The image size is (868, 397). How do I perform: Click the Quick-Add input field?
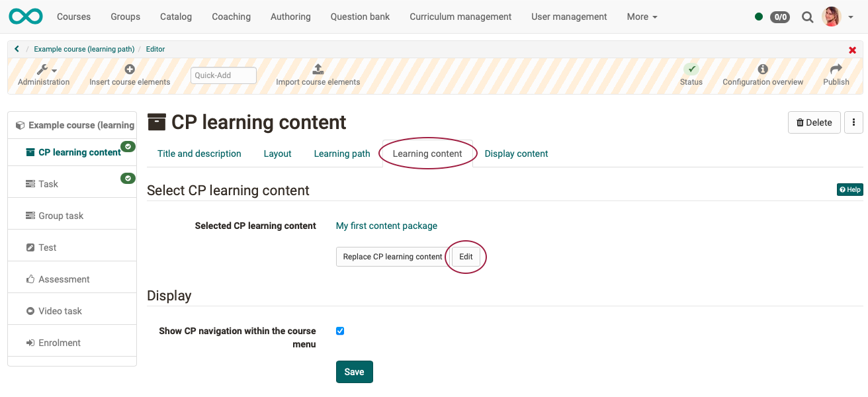coord(223,75)
